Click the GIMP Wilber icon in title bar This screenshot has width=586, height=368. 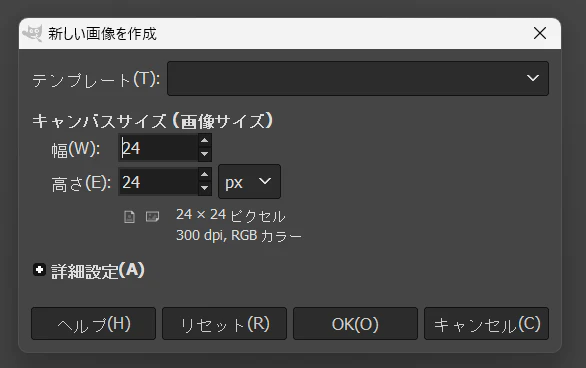pos(32,33)
